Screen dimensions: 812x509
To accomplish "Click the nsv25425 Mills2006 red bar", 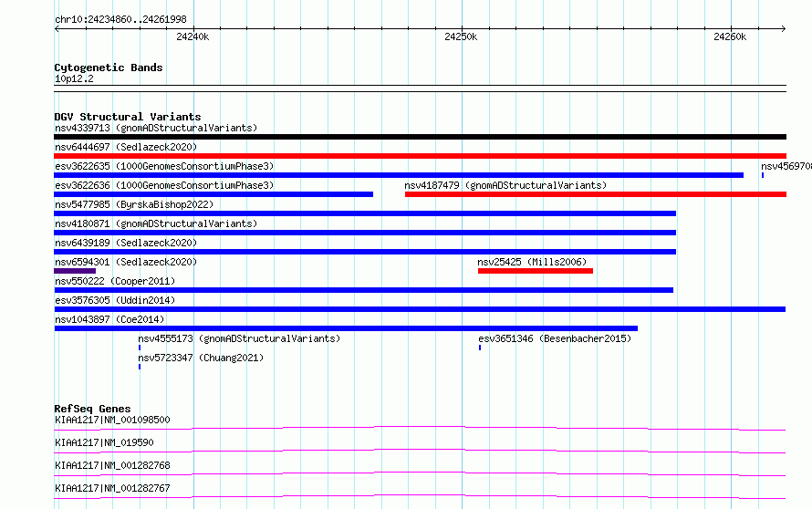I will (536, 271).
